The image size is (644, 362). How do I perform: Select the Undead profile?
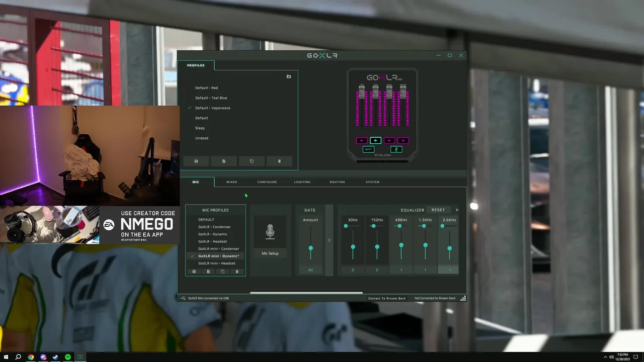tap(202, 138)
